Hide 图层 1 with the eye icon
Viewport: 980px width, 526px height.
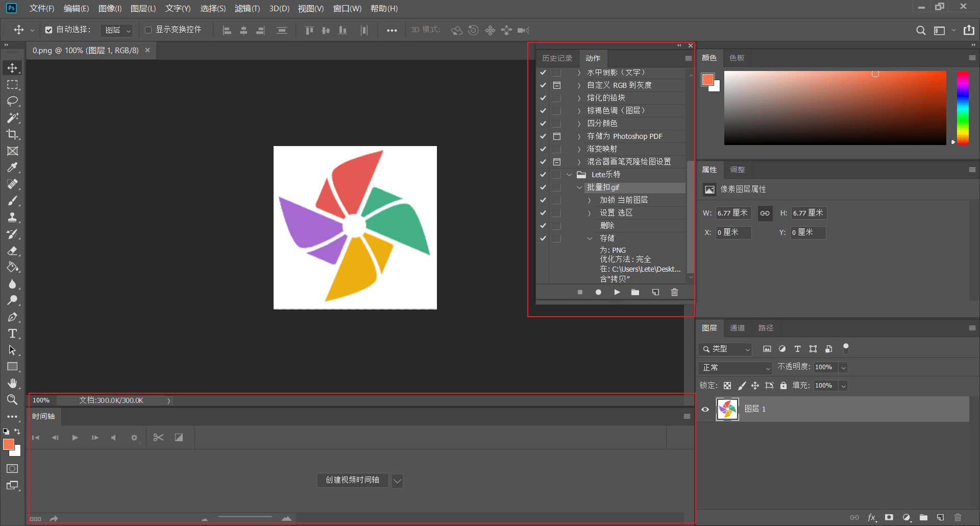click(705, 409)
